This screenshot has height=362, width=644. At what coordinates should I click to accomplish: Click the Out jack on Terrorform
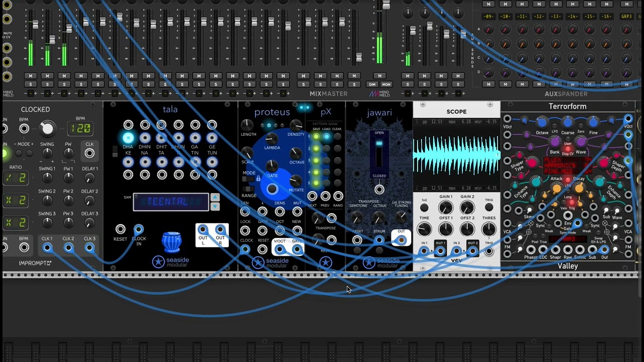coord(604,249)
